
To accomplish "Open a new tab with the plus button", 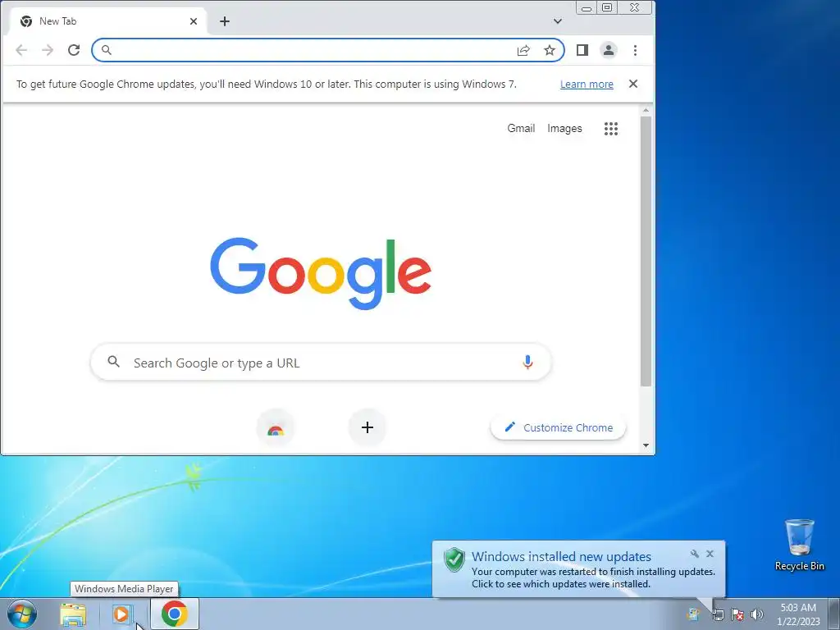I will 225,21.
